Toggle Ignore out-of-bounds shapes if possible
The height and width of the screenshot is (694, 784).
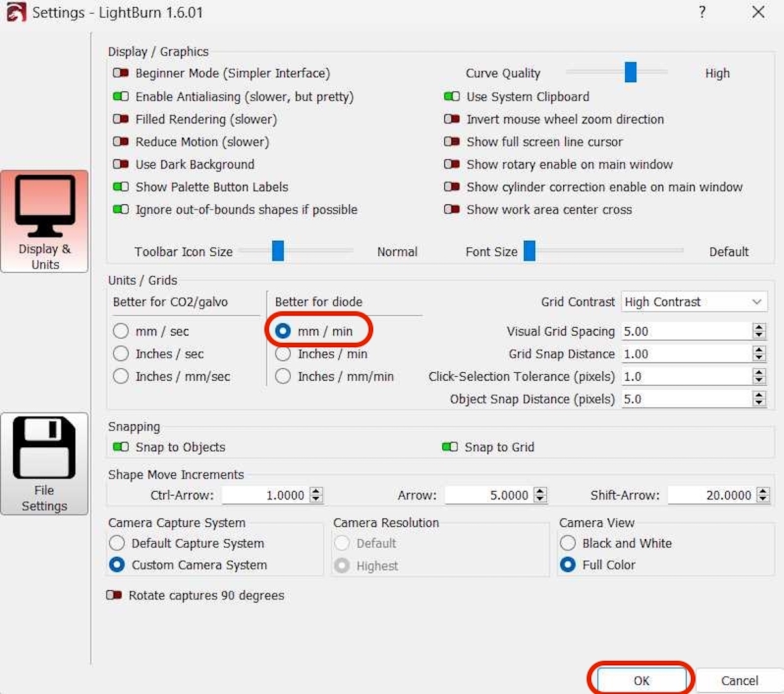(121, 210)
